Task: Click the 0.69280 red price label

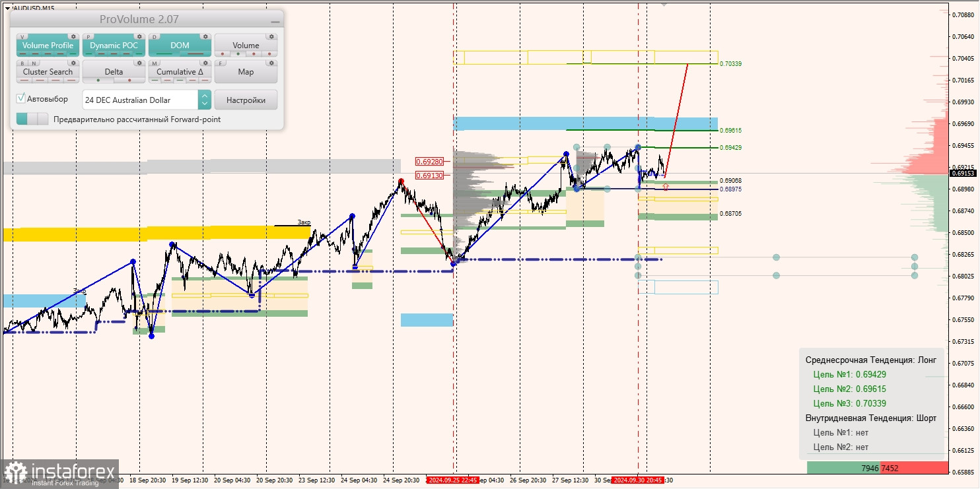Action: point(429,161)
